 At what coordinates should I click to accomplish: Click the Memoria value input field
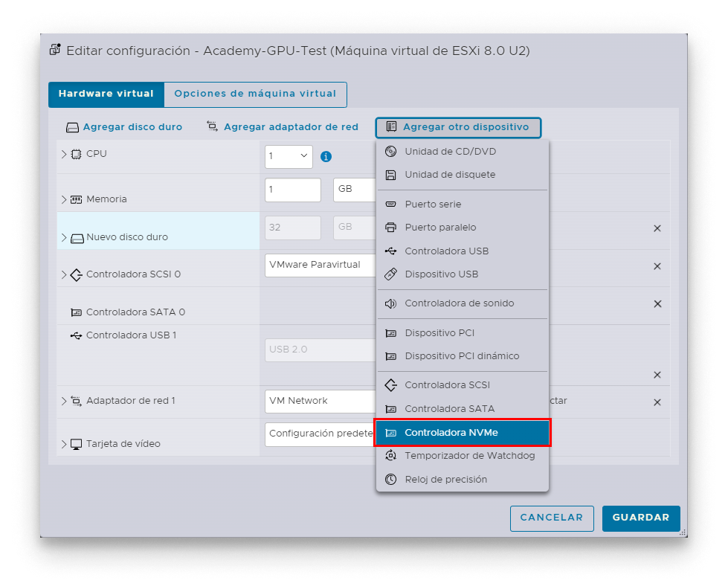[x=292, y=190]
